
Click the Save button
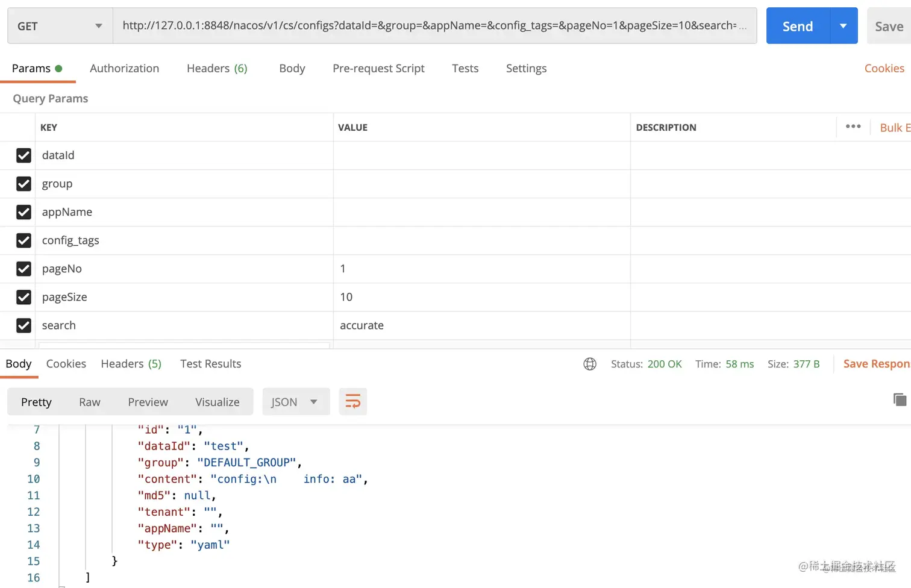click(889, 26)
